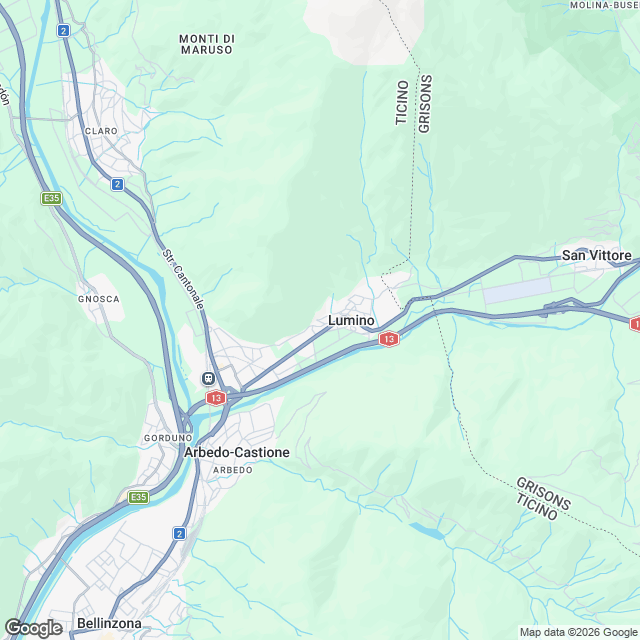Open the Google logo link
The height and width of the screenshot is (640, 640).
[33, 628]
